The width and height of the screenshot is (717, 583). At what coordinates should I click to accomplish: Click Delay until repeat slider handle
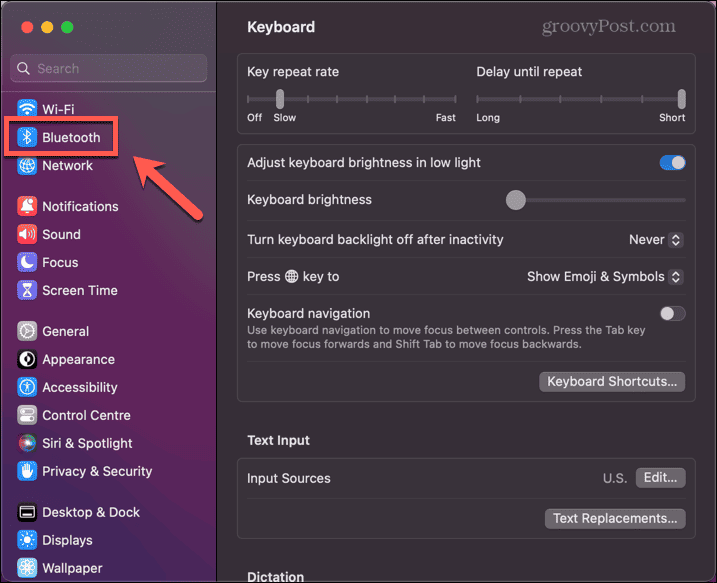681,99
